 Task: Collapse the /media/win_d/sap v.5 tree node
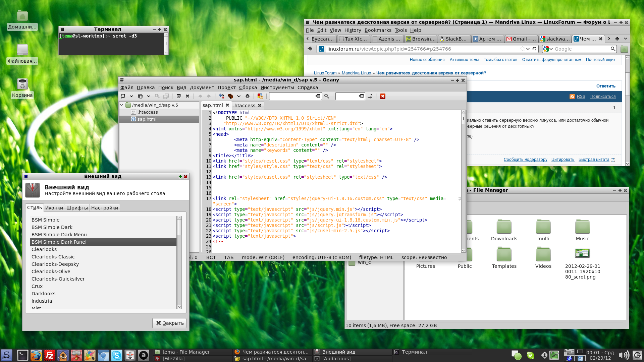tap(122, 105)
